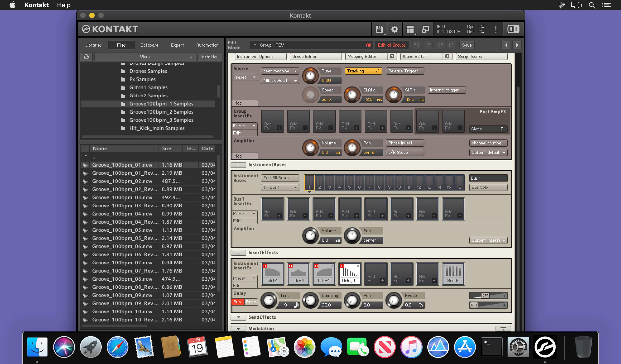Image resolution: width=621 pixels, height=364 pixels.
Task: Open the Kontakt application menu
Action: click(36, 5)
